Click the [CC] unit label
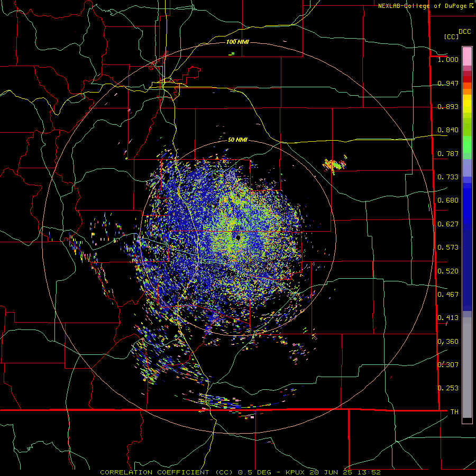The width and height of the screenshot is (476, 476). point(451,36)
